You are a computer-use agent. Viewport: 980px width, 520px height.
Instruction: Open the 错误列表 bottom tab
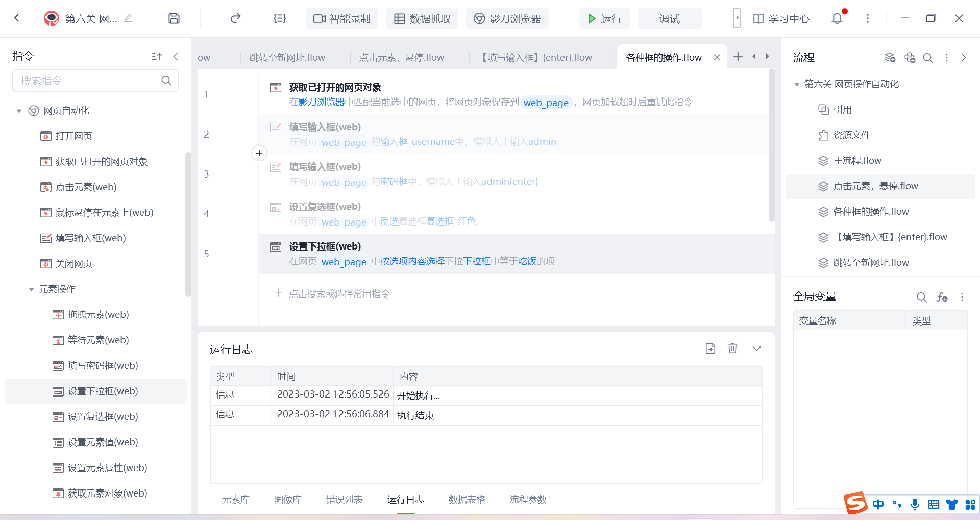(x=345, y=500)
